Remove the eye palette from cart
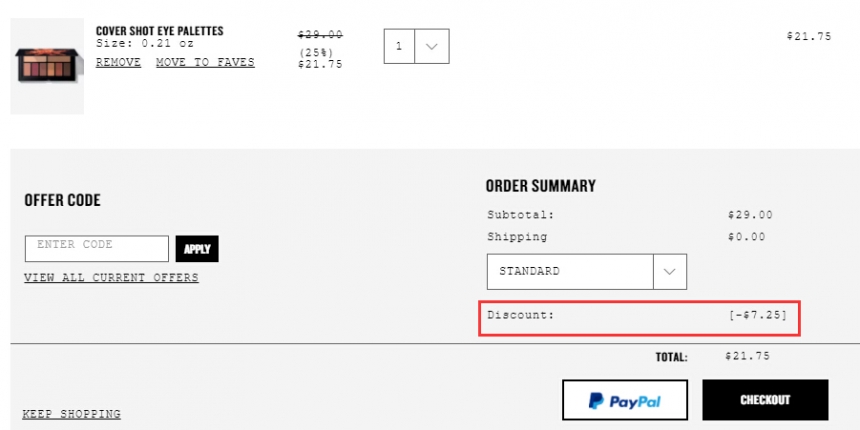This screenshot has height=430, width=860. [x=118, y=63]
